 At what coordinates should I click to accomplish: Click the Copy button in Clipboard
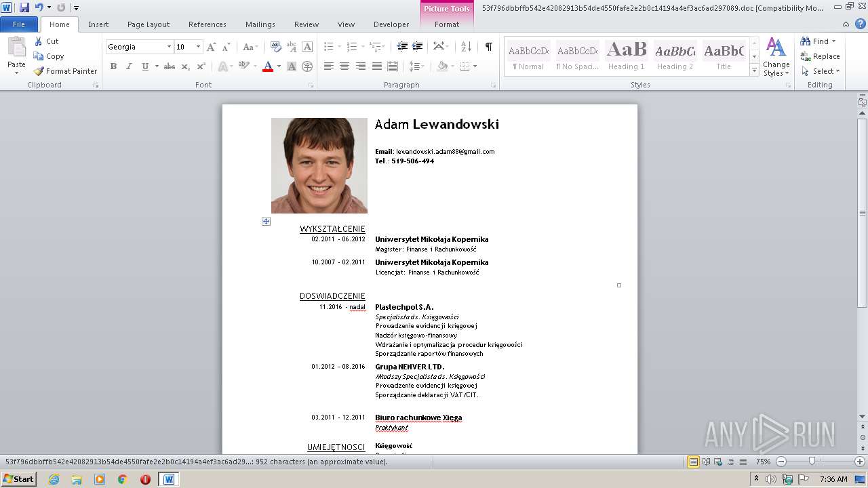[49, 56]
